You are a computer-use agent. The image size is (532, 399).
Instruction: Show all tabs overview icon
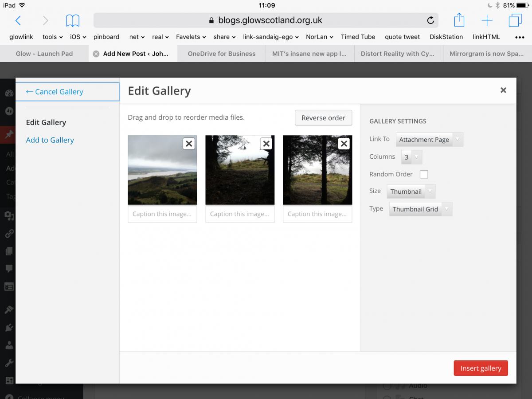pos(515,20)
